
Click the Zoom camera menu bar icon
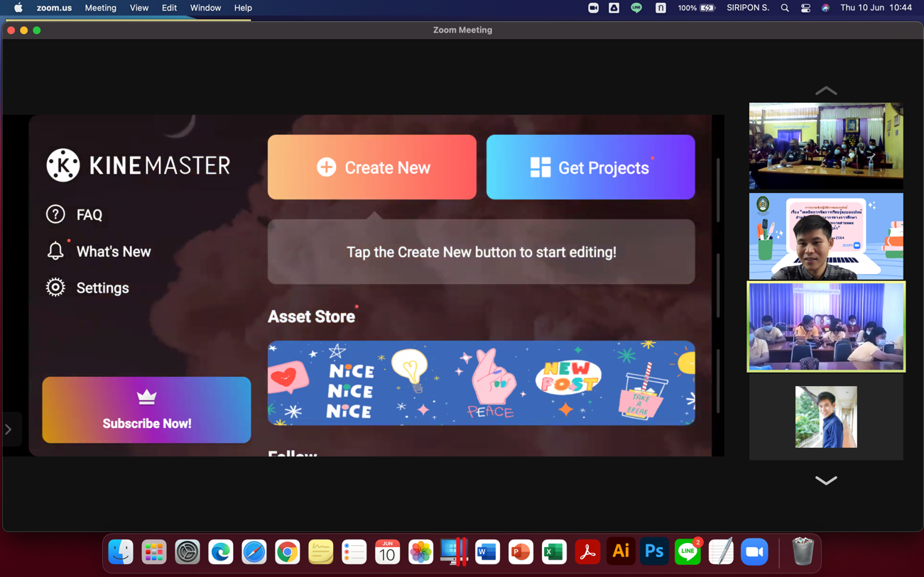593,8
